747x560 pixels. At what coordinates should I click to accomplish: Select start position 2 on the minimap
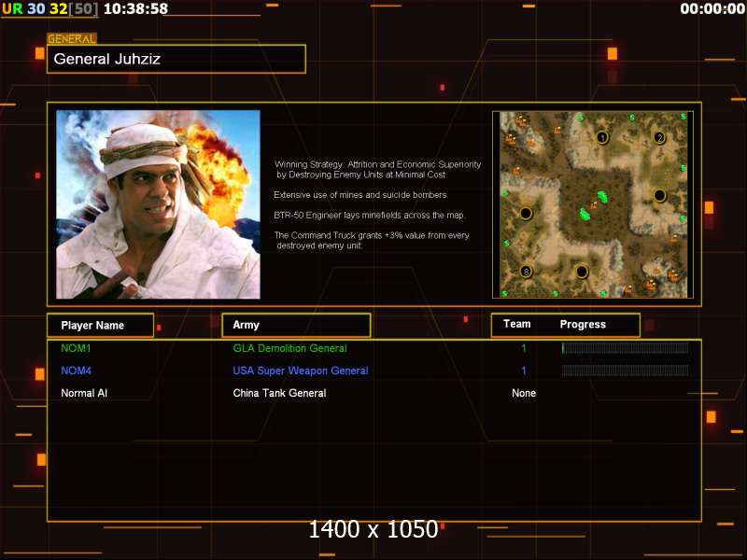(x=659, y=137)
